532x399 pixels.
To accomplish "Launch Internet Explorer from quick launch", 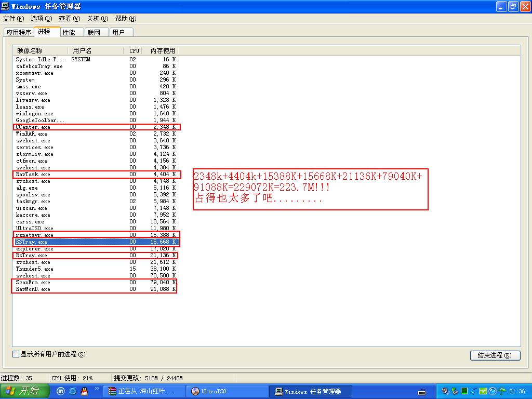I will click(x=72, y=391).
